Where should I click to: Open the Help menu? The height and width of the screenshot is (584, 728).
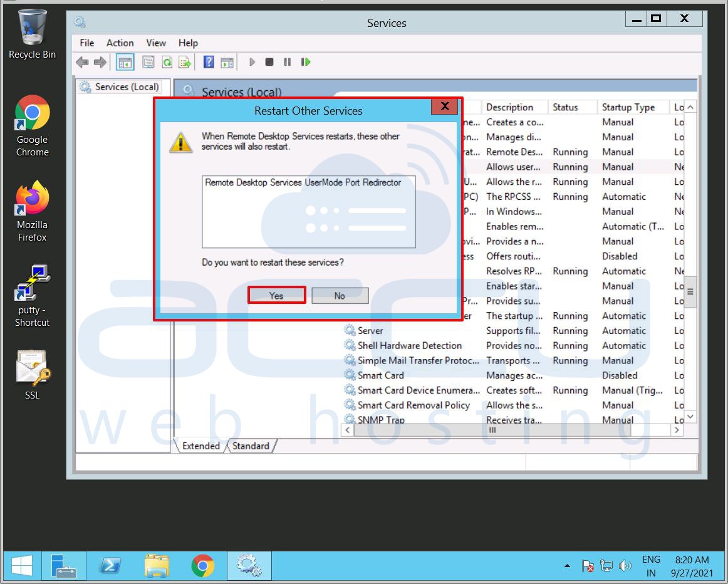click(188, 43)
